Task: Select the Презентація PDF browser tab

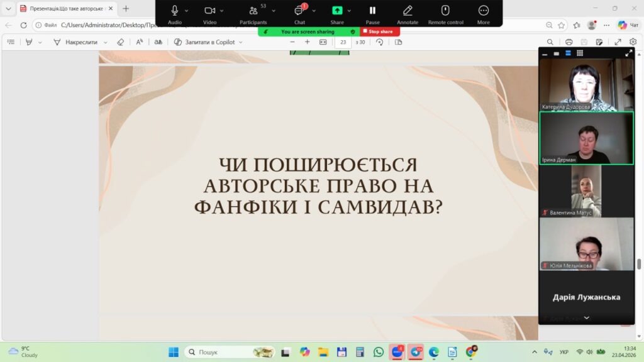Action: tap(62, 9)
